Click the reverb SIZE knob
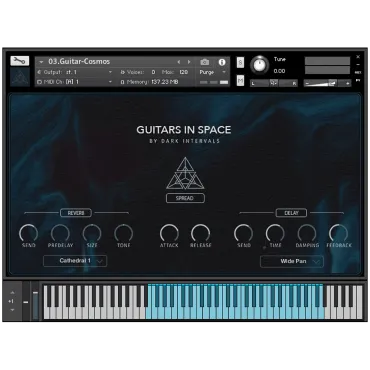The width and height of the screenshot is (370, 370). (92, 233)
